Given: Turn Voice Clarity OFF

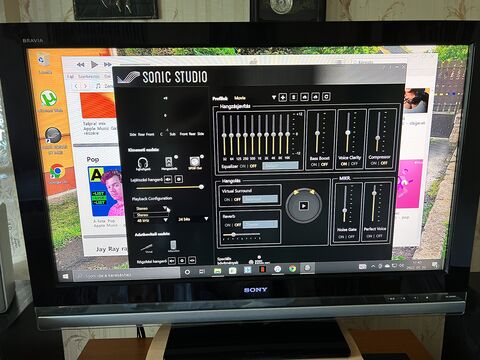Looking at the screenshot, I should click(354, 163).
